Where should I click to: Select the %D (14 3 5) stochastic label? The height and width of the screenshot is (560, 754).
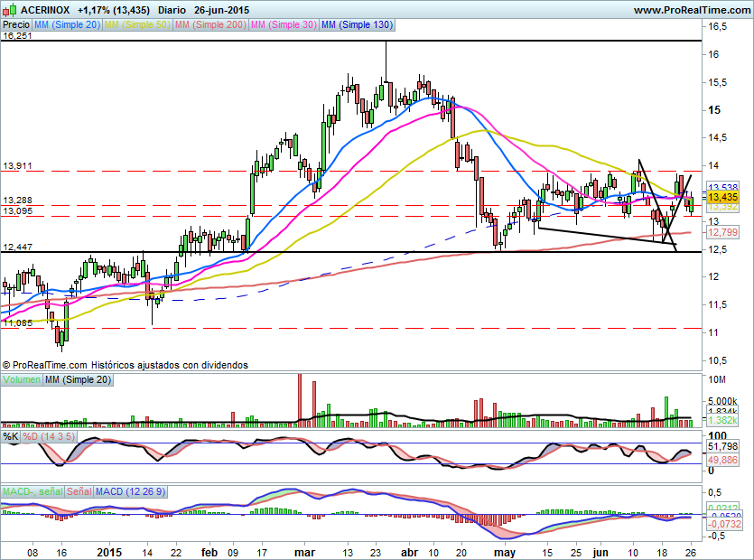[x=49, y=436]
